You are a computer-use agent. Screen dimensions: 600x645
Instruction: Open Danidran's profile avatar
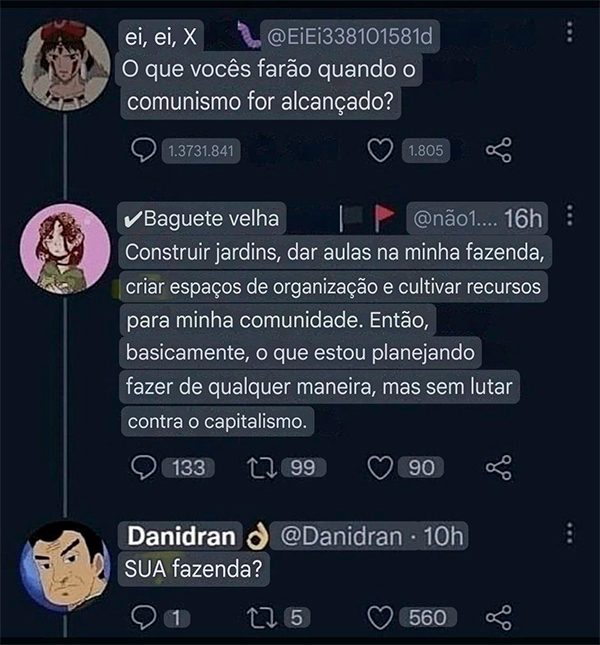tap(65, 566)
